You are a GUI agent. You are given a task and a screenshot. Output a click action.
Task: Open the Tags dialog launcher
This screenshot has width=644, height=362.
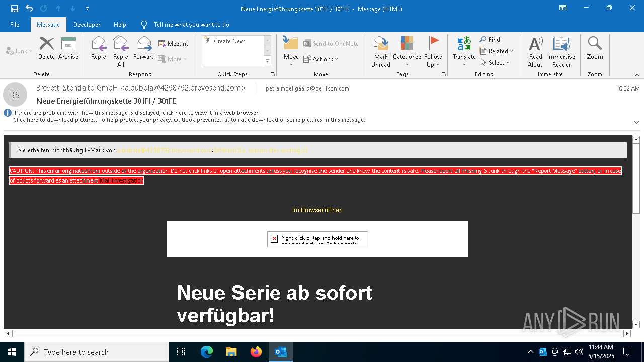click(444, 74)
